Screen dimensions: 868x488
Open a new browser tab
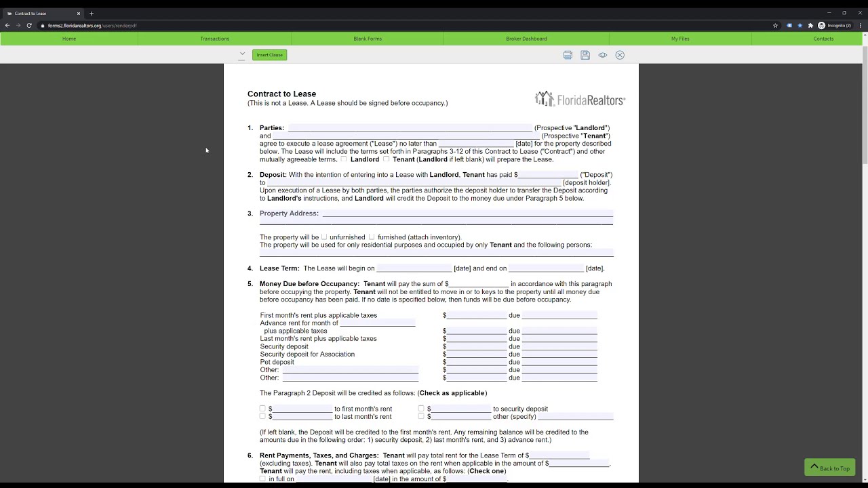(x=92, y=13)
